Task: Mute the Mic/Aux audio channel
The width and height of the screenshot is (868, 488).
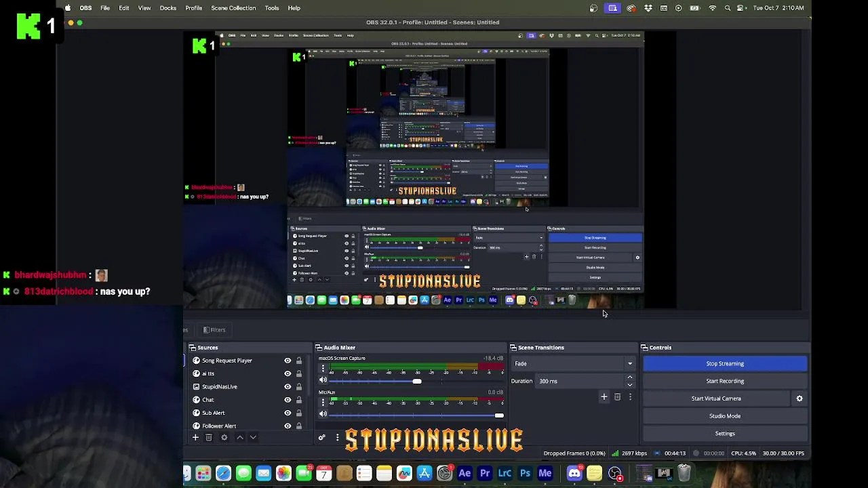Action: pyautogui.click(x=323, y=414)
